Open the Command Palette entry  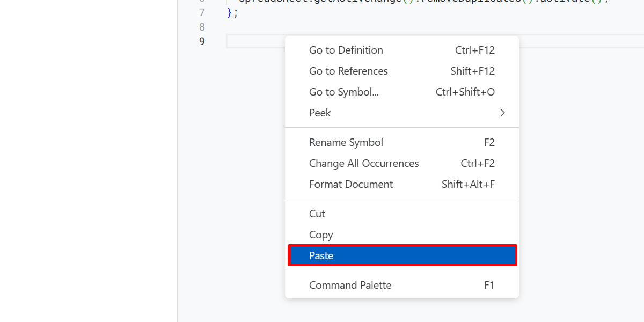click(x=350, y=285)
